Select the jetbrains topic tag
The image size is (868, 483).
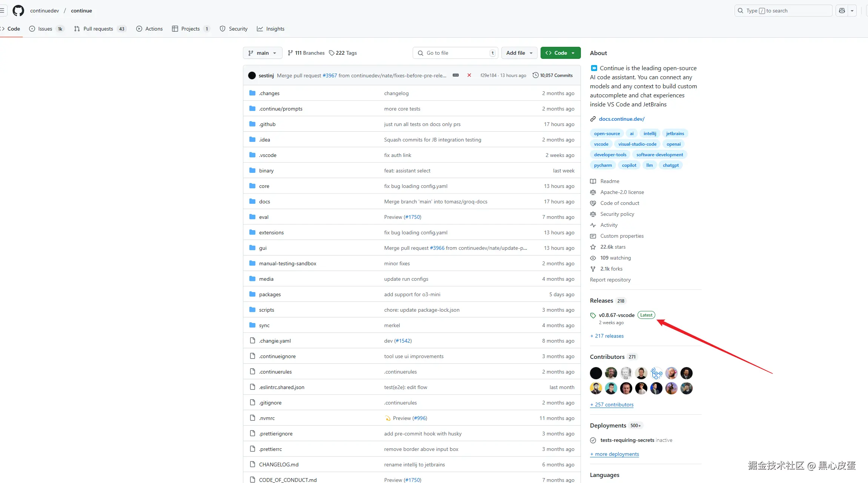(x=675, y=134)
